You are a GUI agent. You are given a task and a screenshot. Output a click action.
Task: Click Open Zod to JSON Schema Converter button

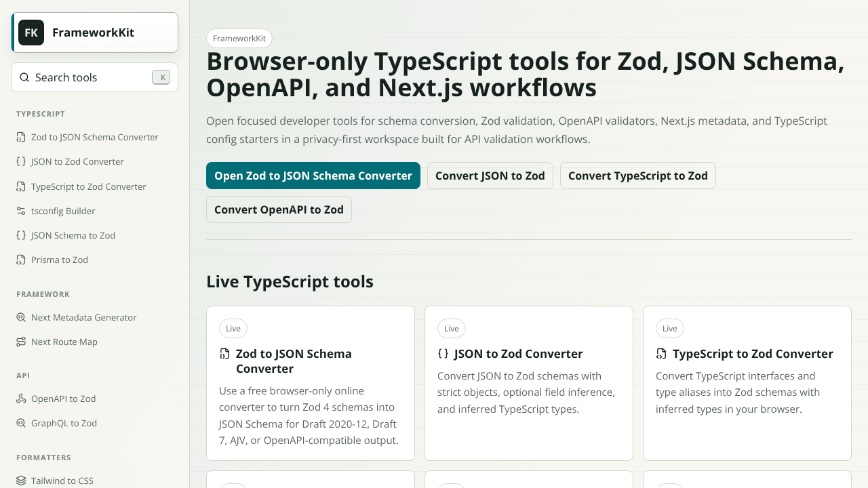[x=313, y=176]
